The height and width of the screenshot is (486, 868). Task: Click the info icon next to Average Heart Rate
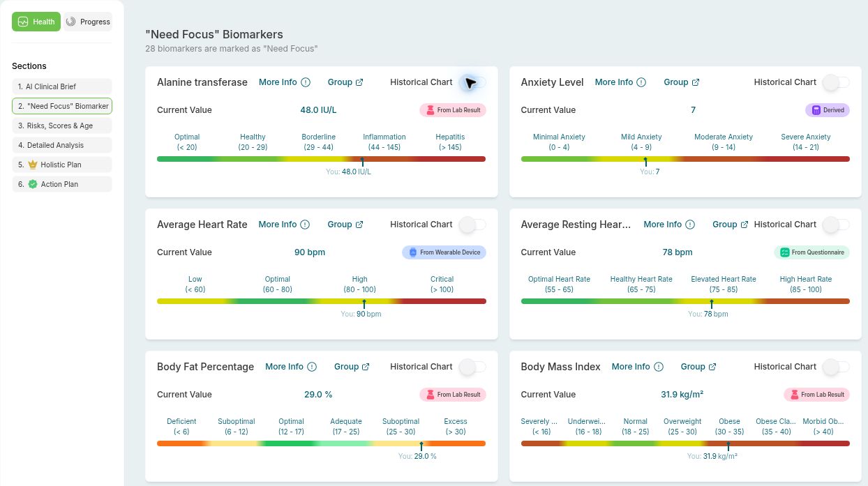(x=304, y=225)
